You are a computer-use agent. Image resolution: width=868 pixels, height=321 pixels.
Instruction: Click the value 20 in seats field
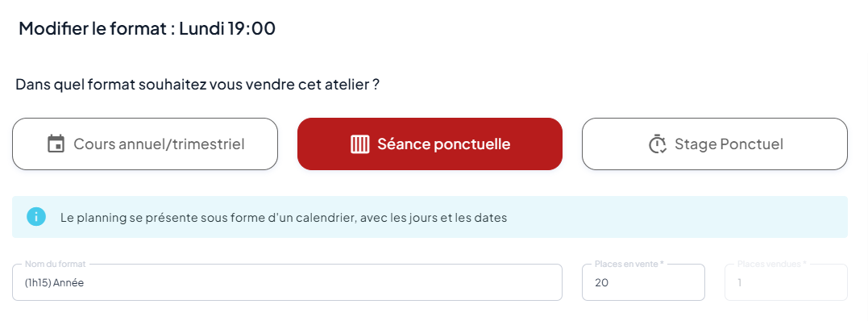tap(600, 283)
